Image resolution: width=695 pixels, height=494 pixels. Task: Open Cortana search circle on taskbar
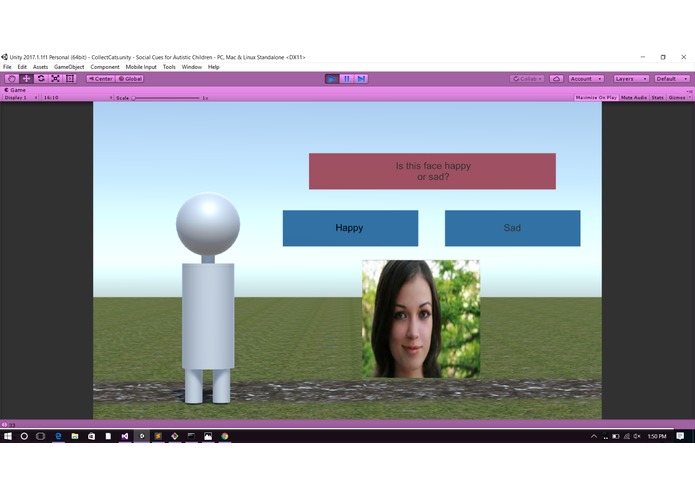[x=24, y=436]
